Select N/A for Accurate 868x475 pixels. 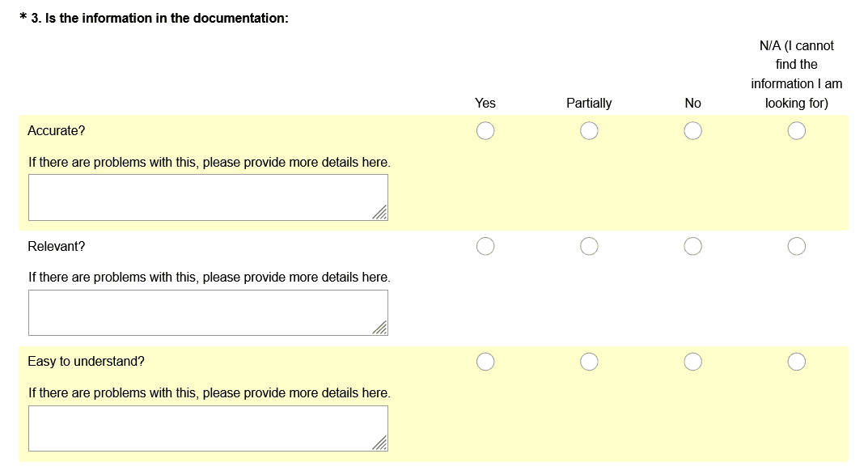click(796, 130)
